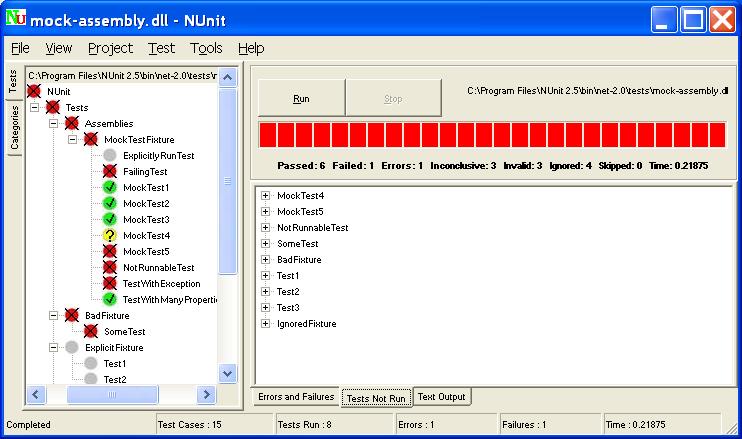Screen dimensions: 742x439
Task: Collapse the MockTestFixture node
Action: [x=72, y=140]
